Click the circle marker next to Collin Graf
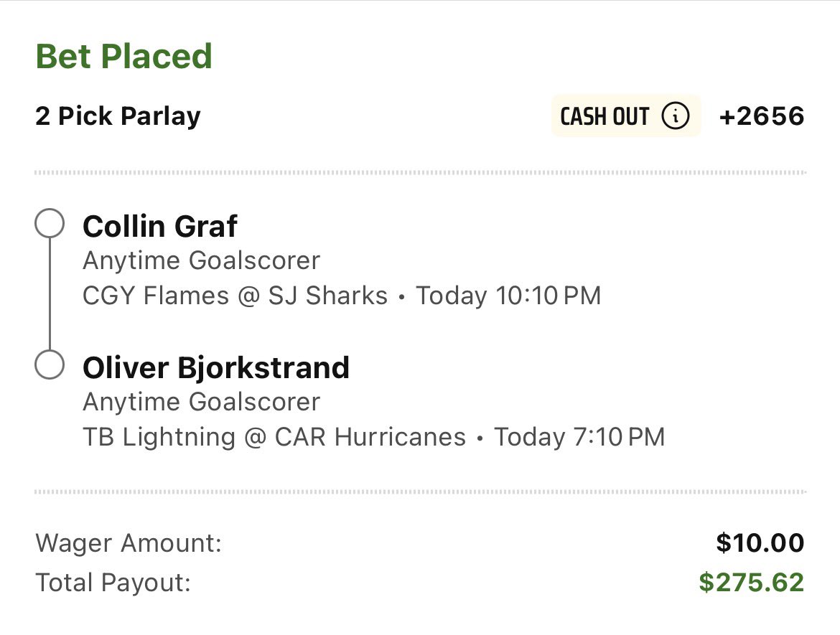Screen dimensions: 840x635 (50, 225)
